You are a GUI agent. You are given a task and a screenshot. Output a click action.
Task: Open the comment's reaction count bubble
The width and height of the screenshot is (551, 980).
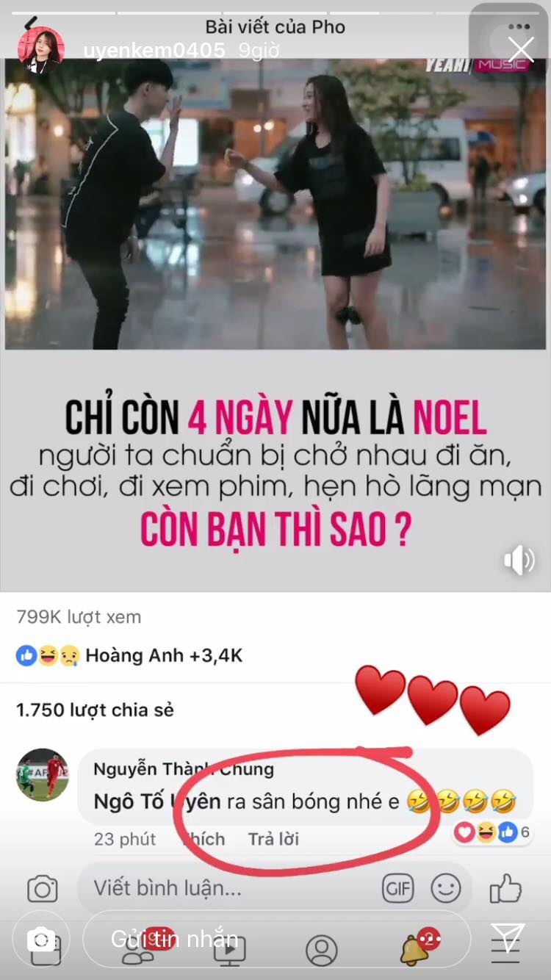tap(492, 832)
